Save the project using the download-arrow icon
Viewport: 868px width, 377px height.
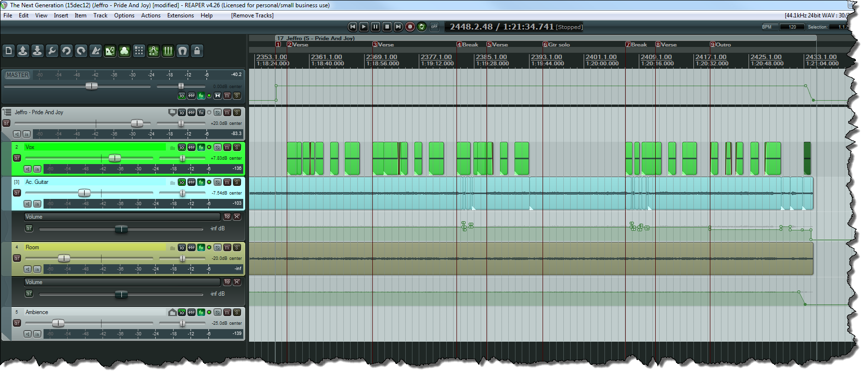point(37,51)
